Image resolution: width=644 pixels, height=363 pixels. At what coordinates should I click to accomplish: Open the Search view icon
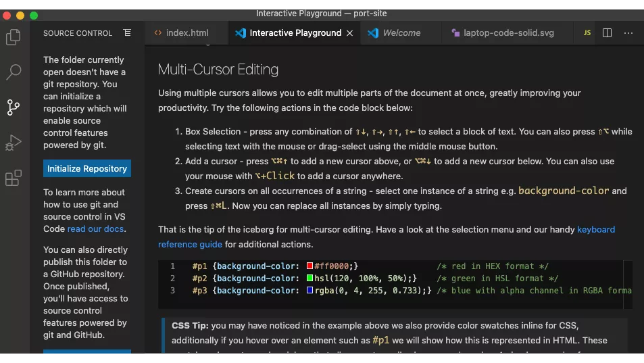tap(13, 72)
